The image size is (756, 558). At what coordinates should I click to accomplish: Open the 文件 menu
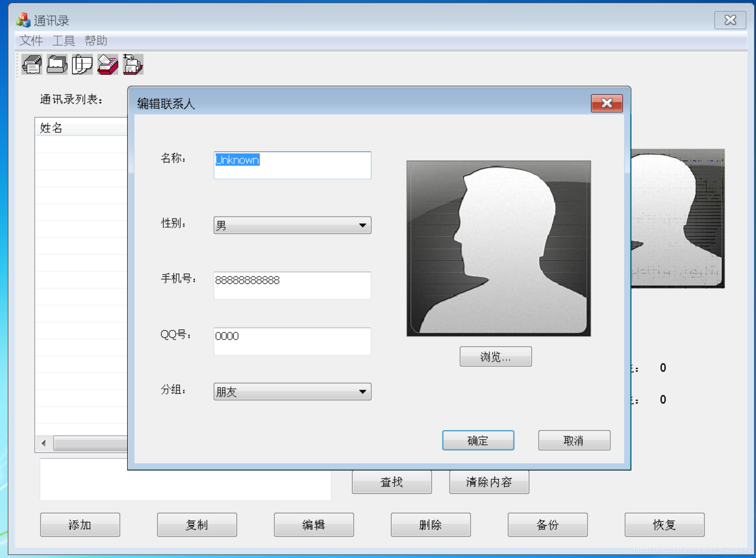(x=30, y=41)
